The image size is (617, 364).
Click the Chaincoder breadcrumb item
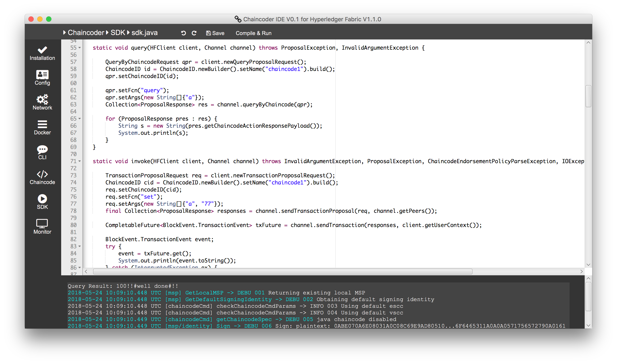(x=86, y=33)
